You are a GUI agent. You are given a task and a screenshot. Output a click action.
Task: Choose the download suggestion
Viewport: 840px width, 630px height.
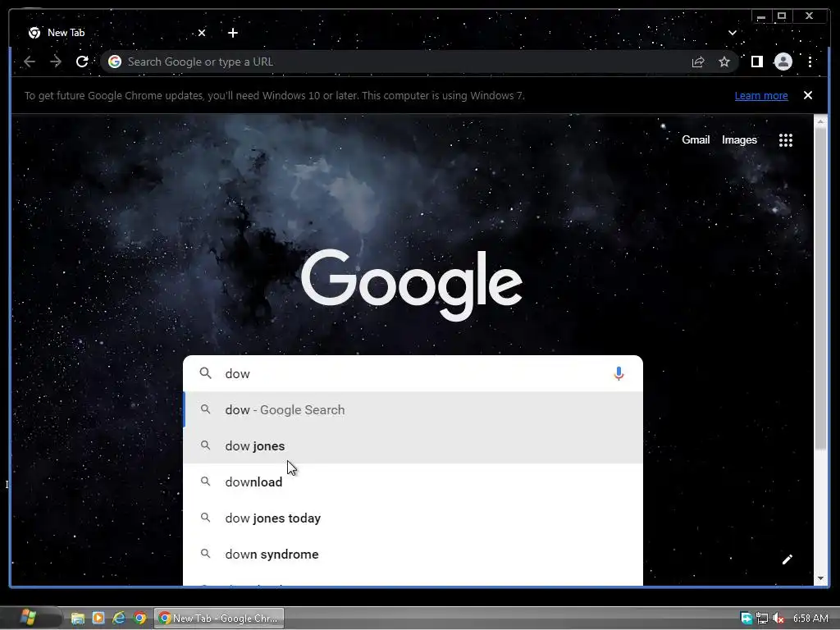(413, 482)
